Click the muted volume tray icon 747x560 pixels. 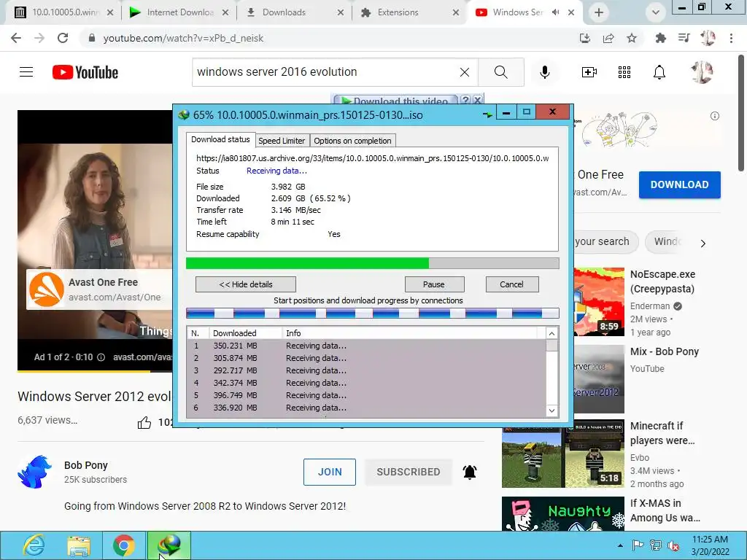(x=673, y=545)
